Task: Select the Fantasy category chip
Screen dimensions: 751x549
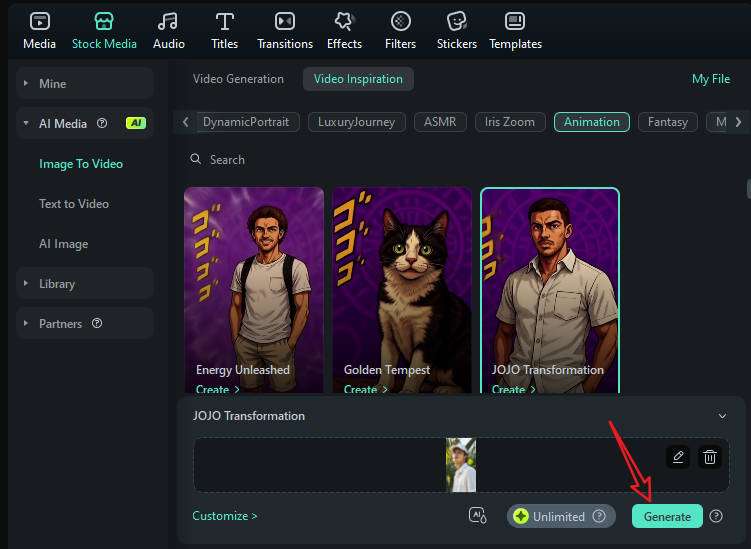Action: tap(668, 122)
